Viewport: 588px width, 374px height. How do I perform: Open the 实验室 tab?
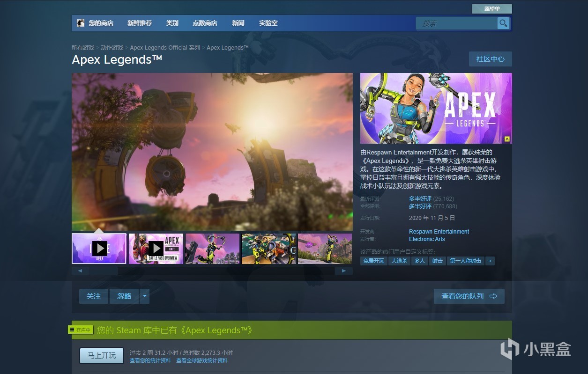click(268, 23)
